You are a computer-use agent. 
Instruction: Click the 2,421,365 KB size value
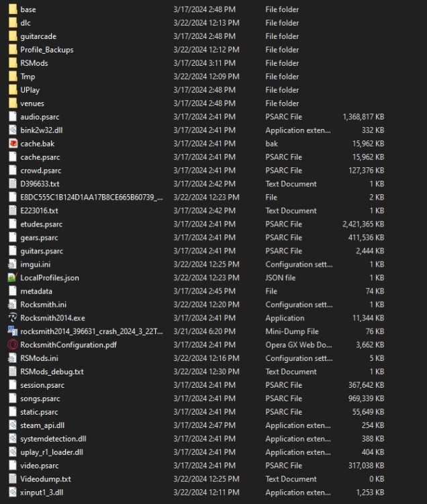[363, 224]
